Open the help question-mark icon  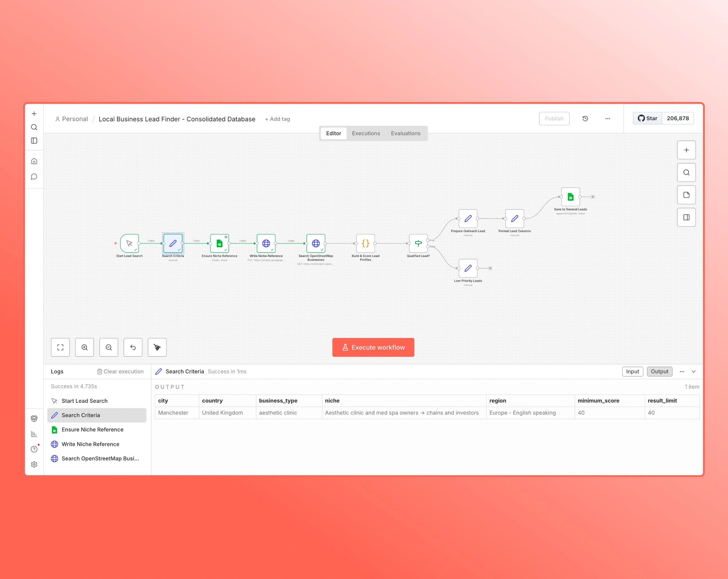(34, 449)
